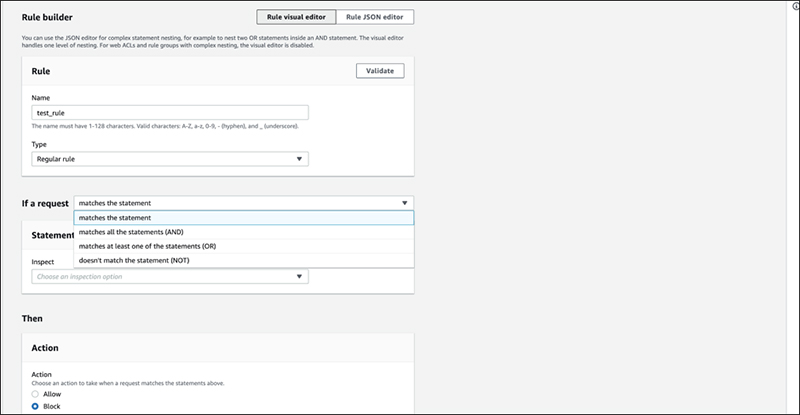Click the Name field containing test_rule
Screen dimensions: 800x415
[x=170, y=114]
